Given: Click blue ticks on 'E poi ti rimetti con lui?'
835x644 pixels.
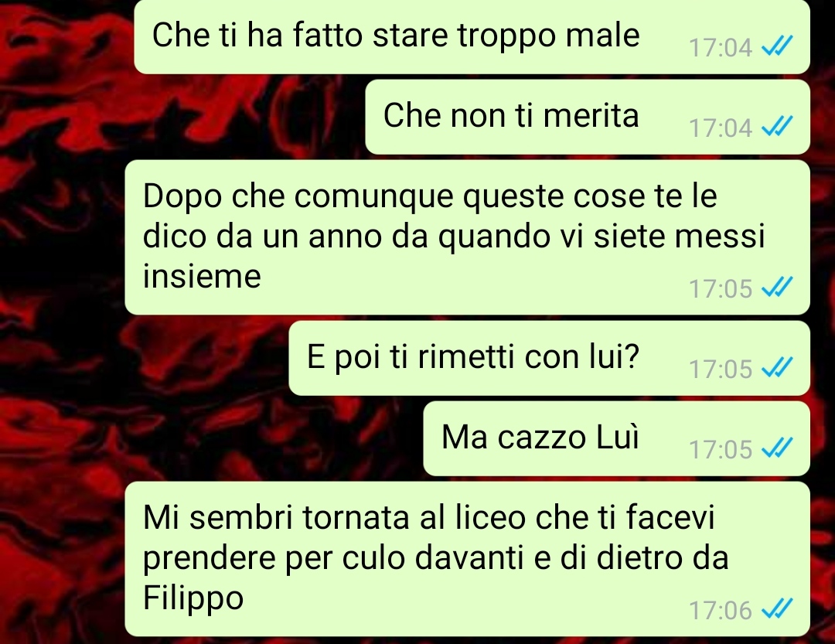Looking at the screenshot, I should pyautogui.click(x=778, y=367).
